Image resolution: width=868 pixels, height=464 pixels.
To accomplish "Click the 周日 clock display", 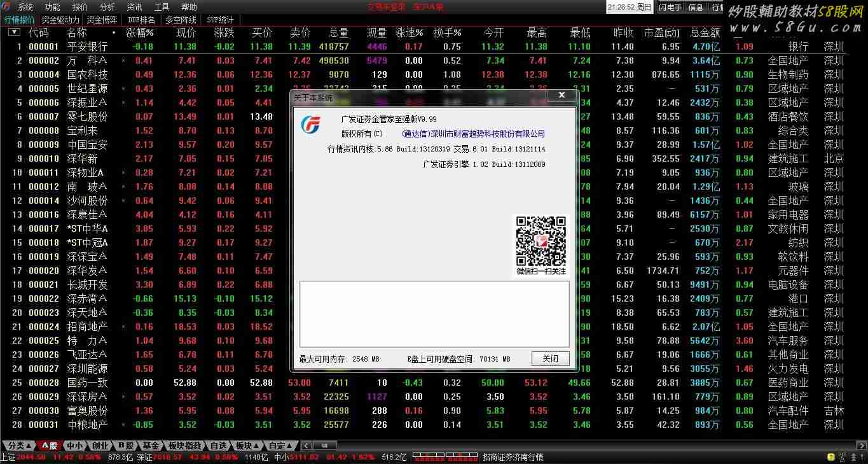I will point(629,8).
